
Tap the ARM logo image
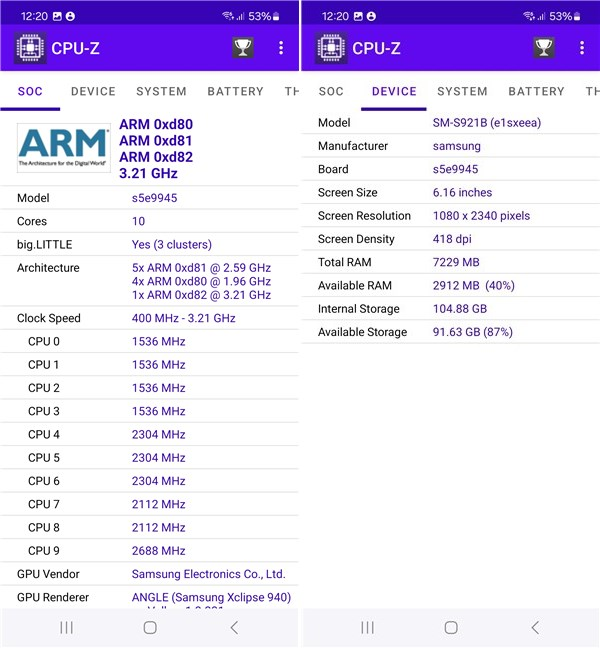[x=63, y=148]
